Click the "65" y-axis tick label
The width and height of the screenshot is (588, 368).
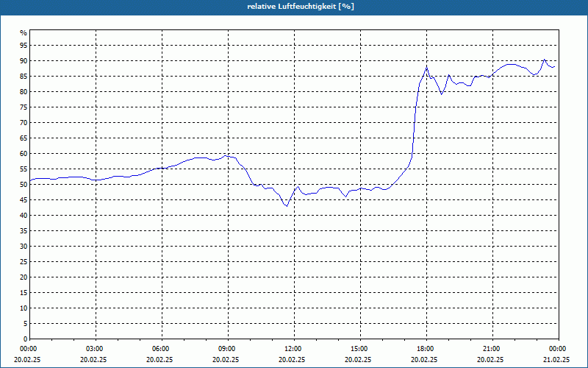[x=24, y=138]
